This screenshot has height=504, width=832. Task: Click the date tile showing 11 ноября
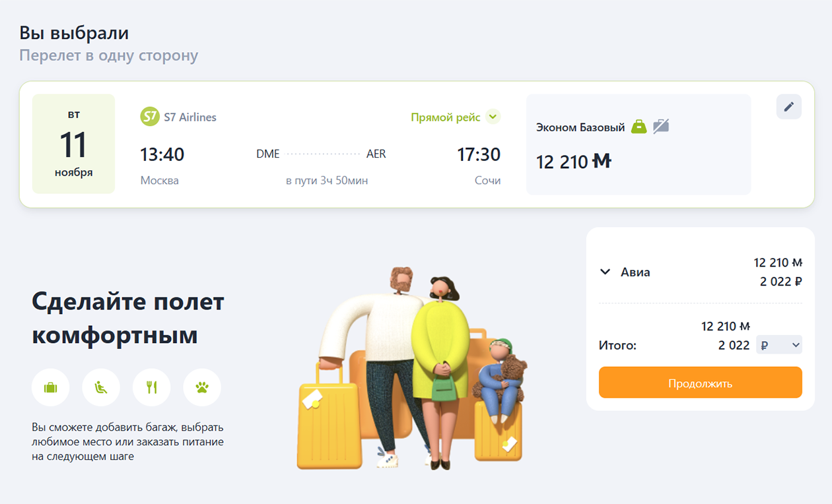(73, 144)
